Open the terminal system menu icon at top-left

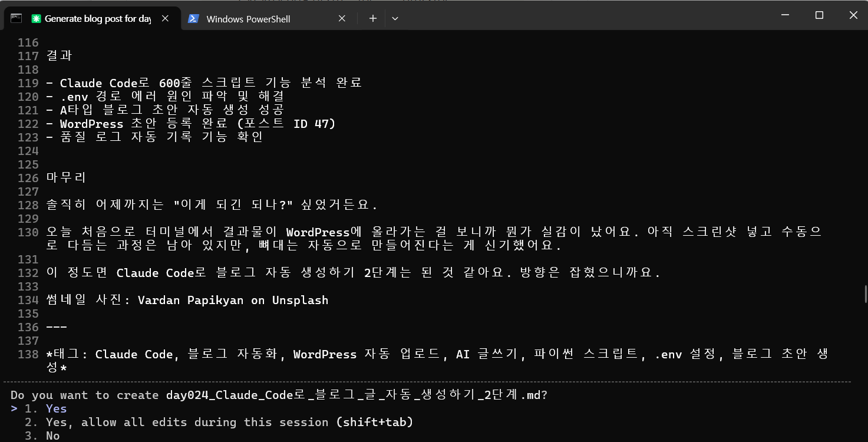[15, 18]
